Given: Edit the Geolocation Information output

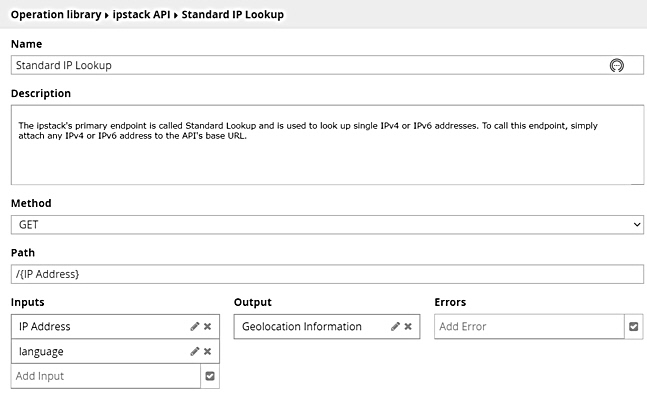Looking at the screenshot, I should 395,326.
